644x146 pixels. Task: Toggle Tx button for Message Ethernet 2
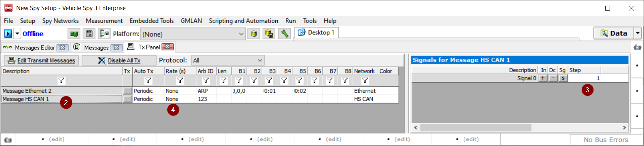tap(127, 91)
